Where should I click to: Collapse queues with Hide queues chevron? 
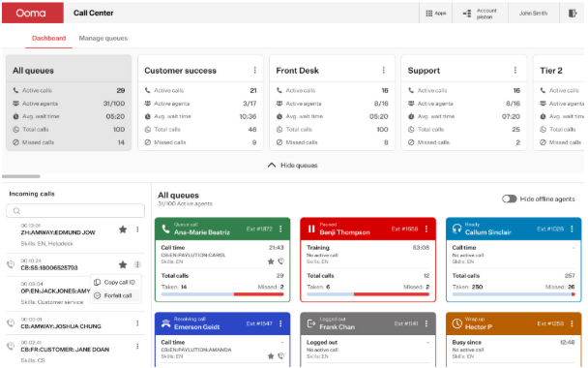coord(272,166)
